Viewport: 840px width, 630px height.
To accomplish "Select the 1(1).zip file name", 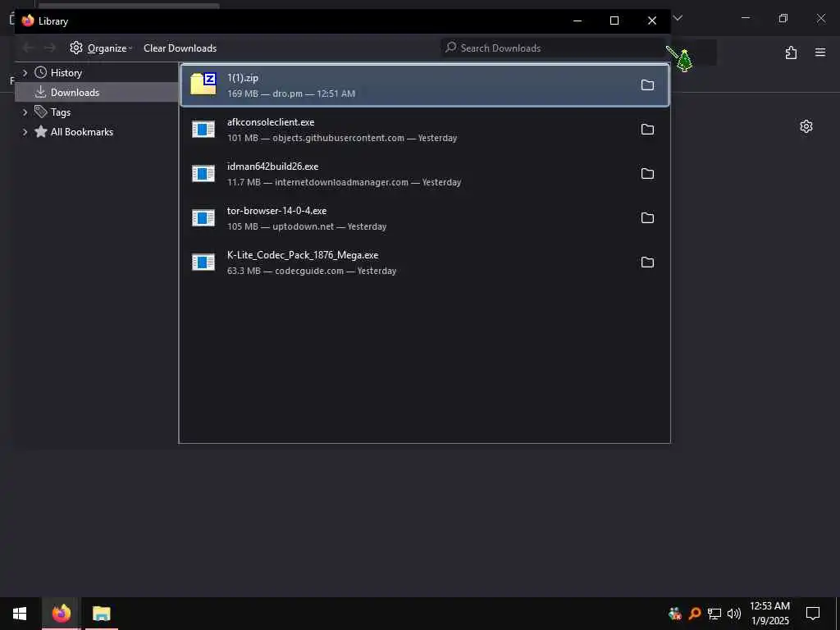I will (x=243, y=78).
